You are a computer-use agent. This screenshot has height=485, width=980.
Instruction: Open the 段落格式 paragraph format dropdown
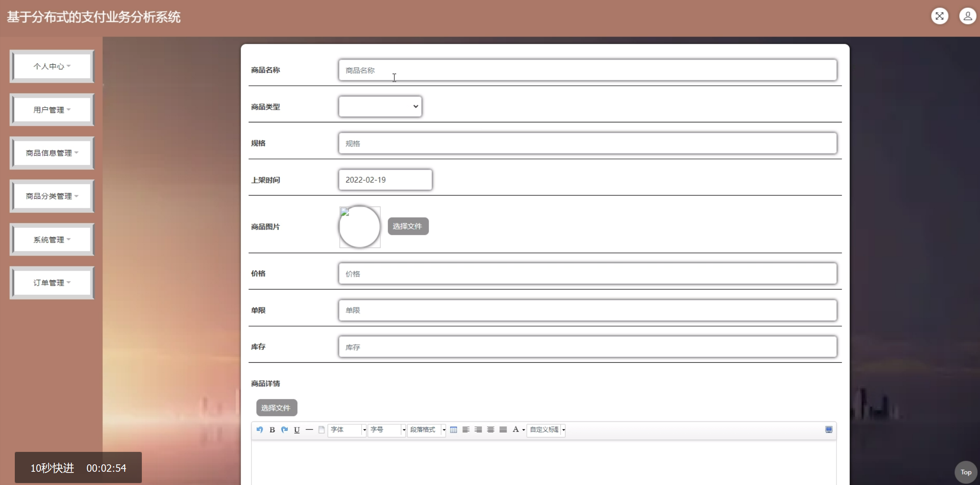pyautogui.click(x=427, y=430)
